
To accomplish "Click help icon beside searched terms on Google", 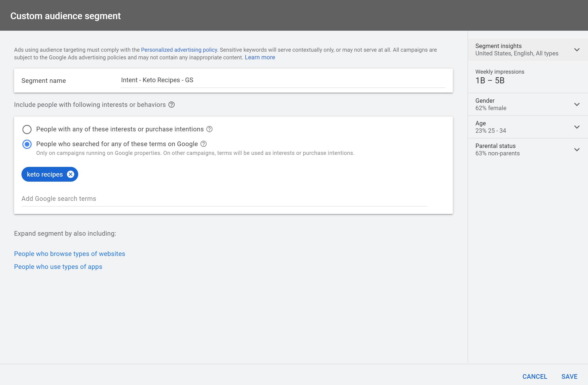I will tap(203, 144).
